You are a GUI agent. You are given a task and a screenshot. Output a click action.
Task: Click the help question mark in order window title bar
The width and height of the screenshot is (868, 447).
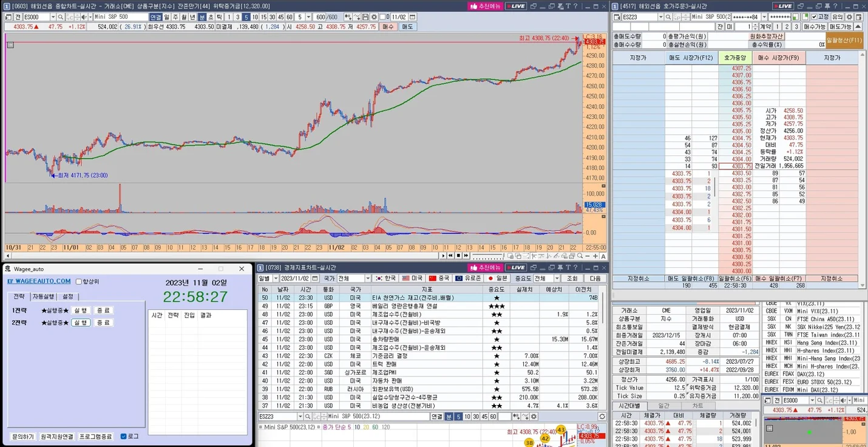[835, 5]
